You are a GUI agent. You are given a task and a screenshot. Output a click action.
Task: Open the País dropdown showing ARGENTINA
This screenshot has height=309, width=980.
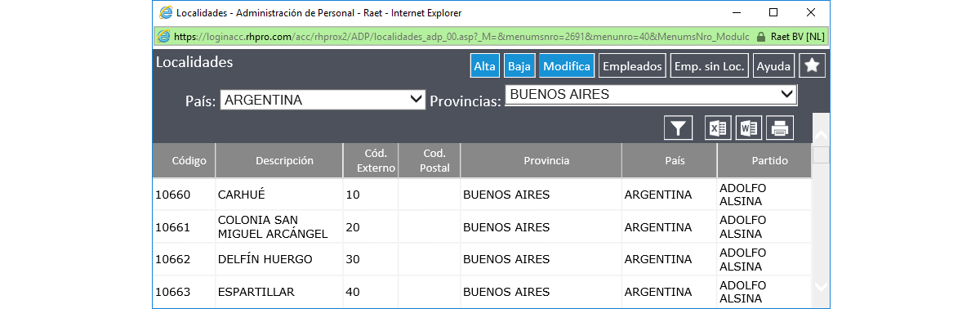click(x=323, y=100)
